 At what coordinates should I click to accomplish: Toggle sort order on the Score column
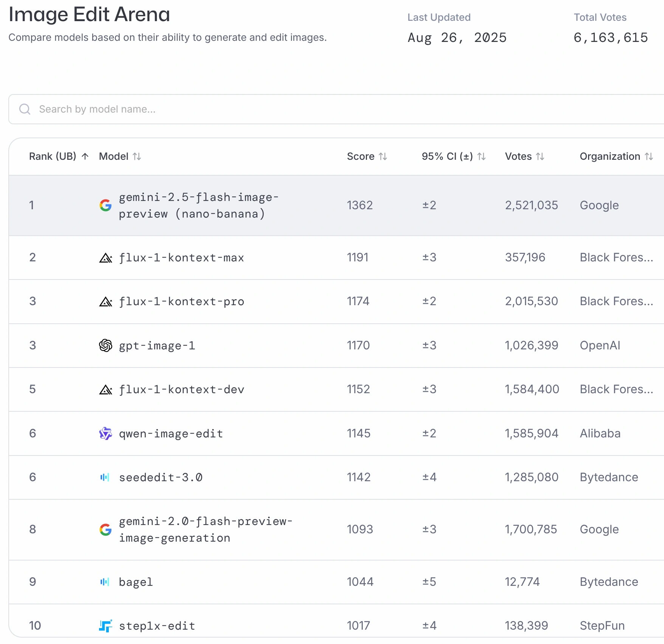[x=383, y=156]
